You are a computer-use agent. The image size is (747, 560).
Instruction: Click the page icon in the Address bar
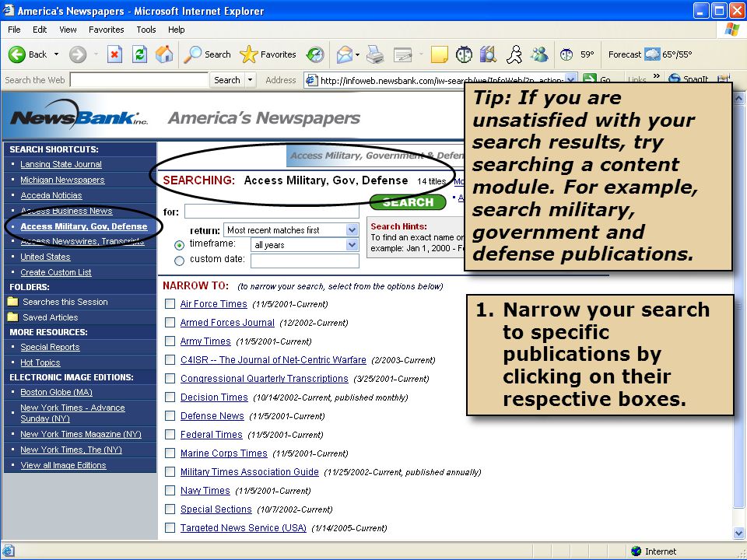(311, 80)
